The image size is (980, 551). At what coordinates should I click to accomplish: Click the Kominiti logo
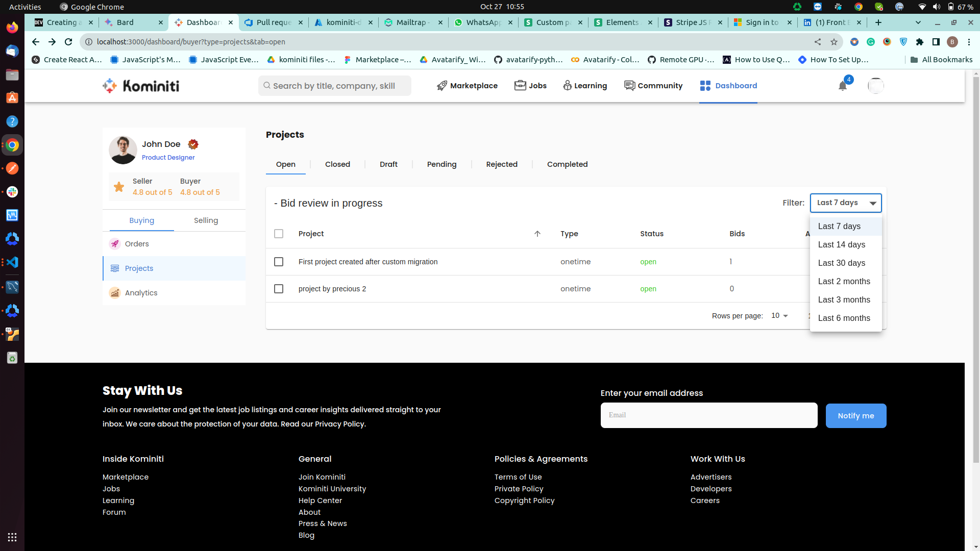coord(141,86)
